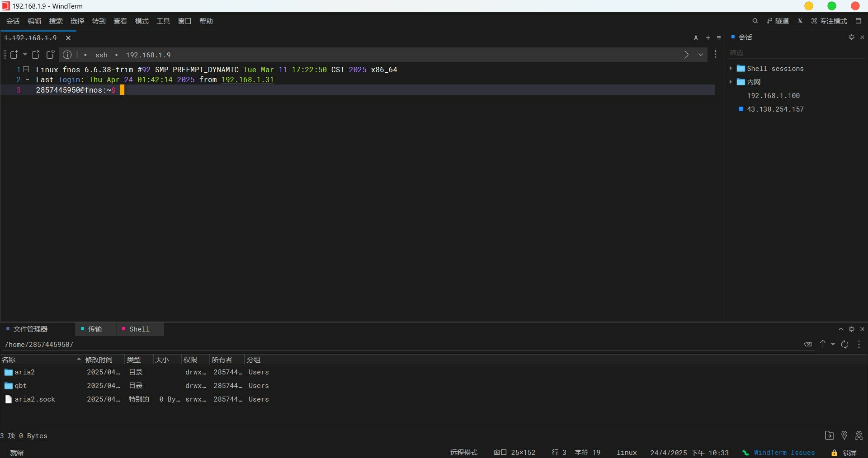Click the add new tab plus icon
Viewport: 868px width, 458px height.
click(708, 38)
